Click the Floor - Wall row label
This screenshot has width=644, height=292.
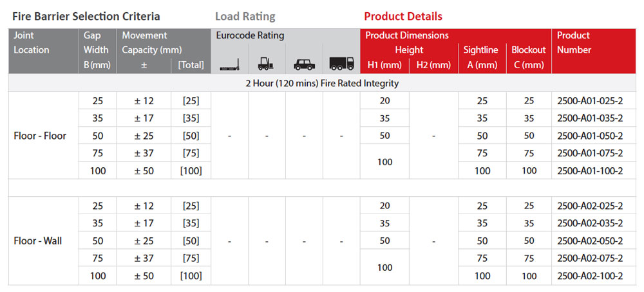click(x=38, y=241)
